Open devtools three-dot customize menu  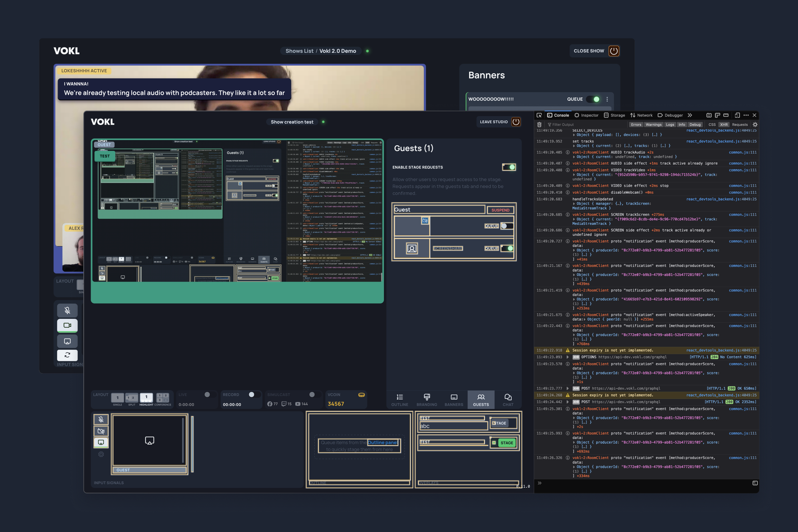point(746,115)
